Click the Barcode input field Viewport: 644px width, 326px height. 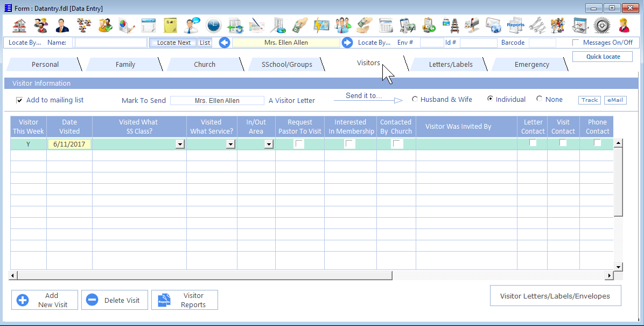click(x=542, y=43)
